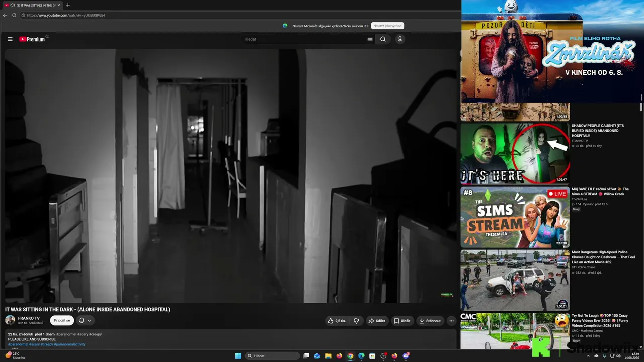Open the FRANKO TV channel name link

29,318
